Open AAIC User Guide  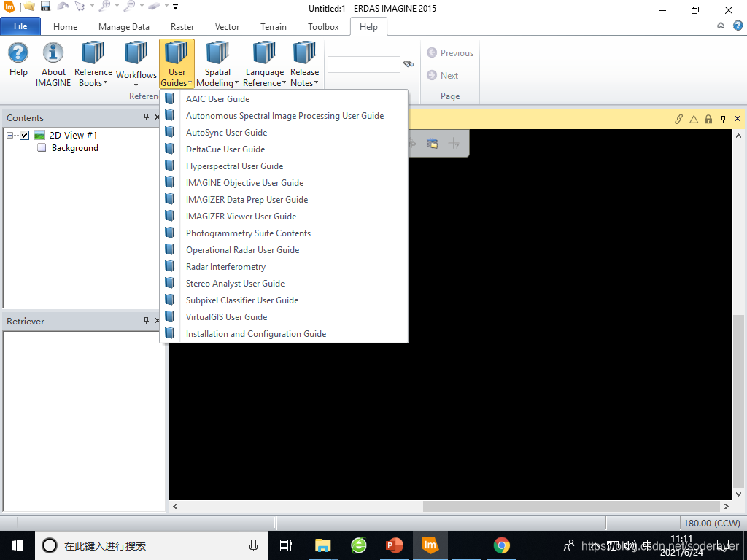pos(284,99)
